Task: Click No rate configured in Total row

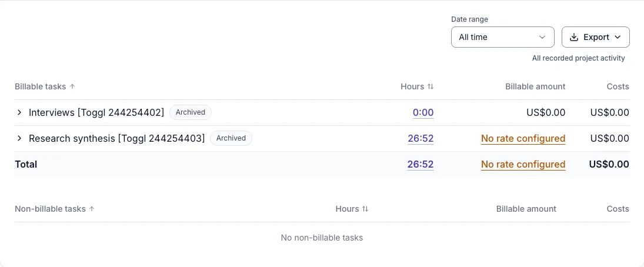Action: (523, 164)
